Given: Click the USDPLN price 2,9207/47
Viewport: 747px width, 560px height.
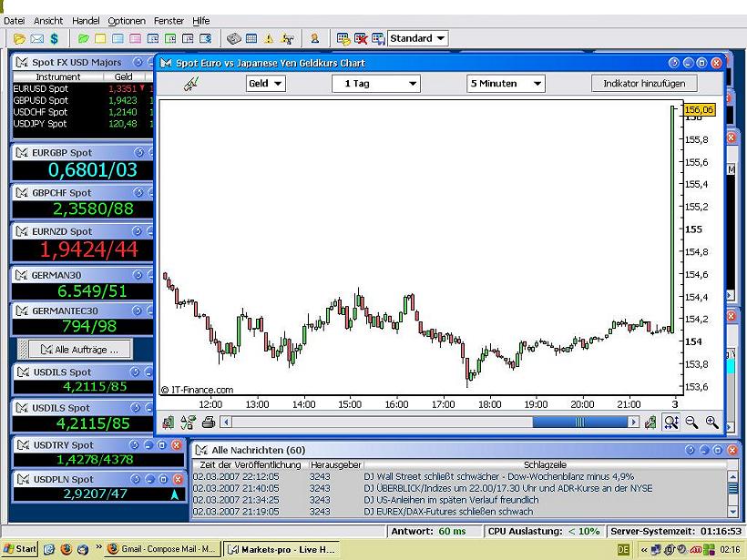Looking at the screenshot, I should click(x=96, y=494).
